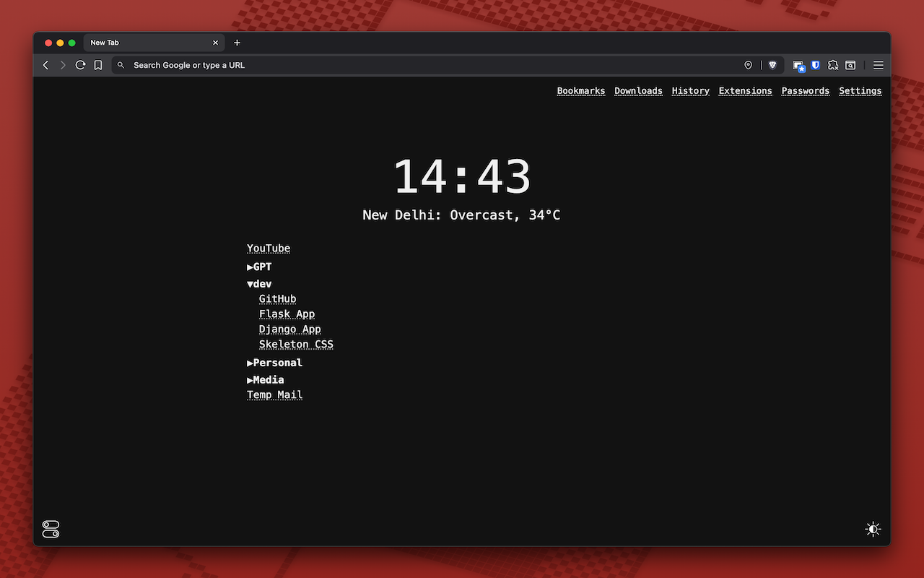This screenshot has height=578, width=924.
Task: Open the Brave Shields panel
Action: coord(772,65)
